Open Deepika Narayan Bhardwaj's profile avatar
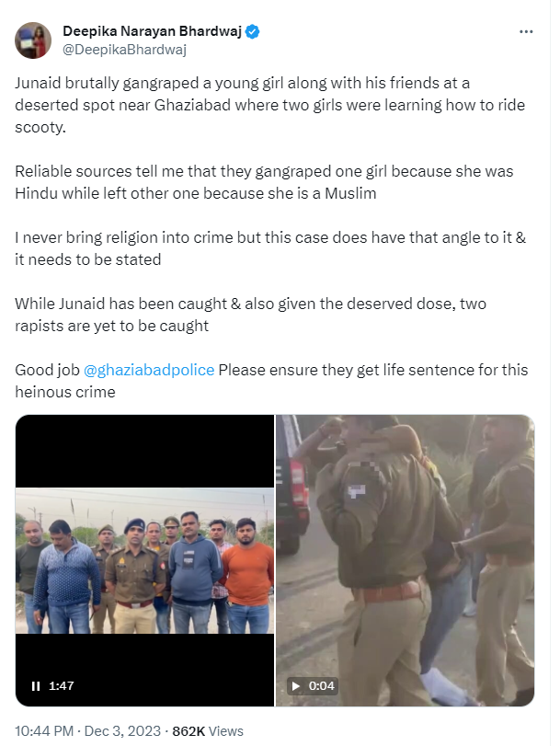Image resolution: width=560 pixels, height=746 pixels. click(33, 40)
